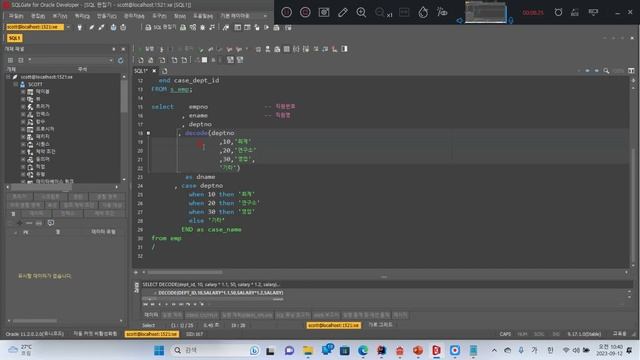Click the sixth tree item icon under SCOTT
The height and width of the screenshot is (360, 640).
(x=30, y=129)
